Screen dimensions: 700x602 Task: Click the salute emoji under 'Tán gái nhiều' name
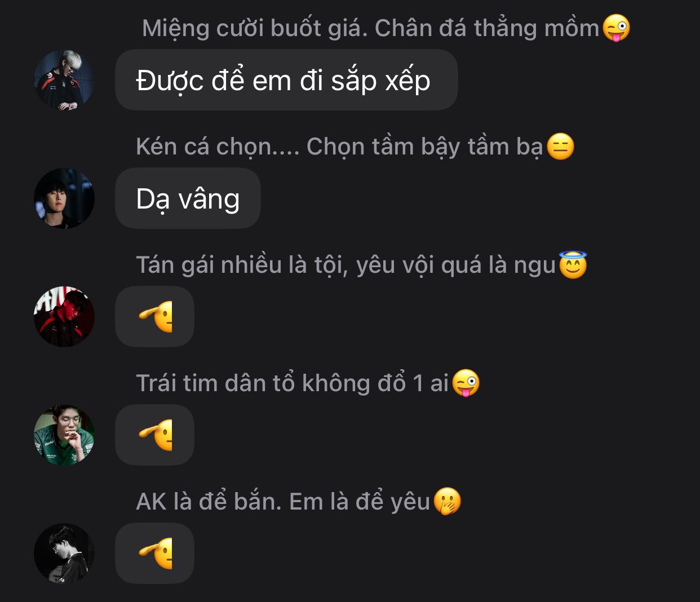point(156,317)
